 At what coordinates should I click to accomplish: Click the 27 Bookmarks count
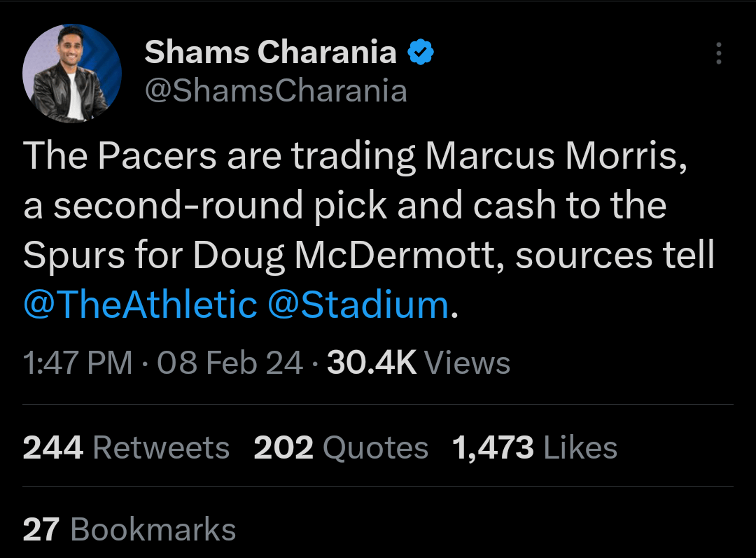pos(129,529)
